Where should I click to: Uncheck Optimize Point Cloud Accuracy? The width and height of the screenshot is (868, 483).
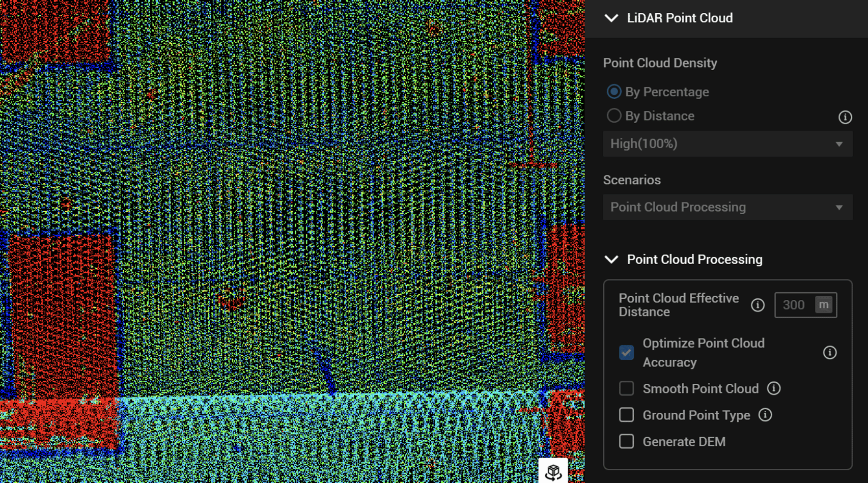(627, 352)
